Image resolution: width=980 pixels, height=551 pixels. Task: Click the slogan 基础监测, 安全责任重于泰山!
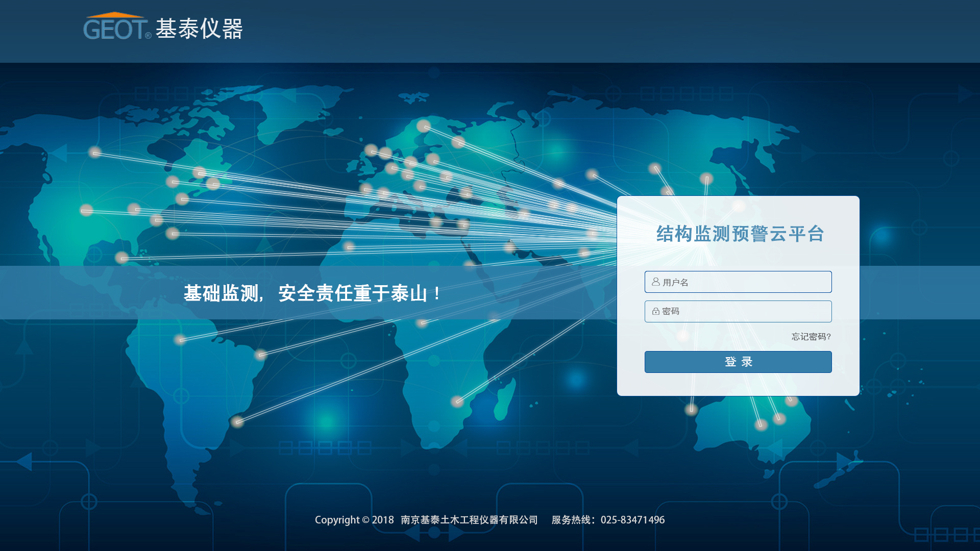[312, 293]
